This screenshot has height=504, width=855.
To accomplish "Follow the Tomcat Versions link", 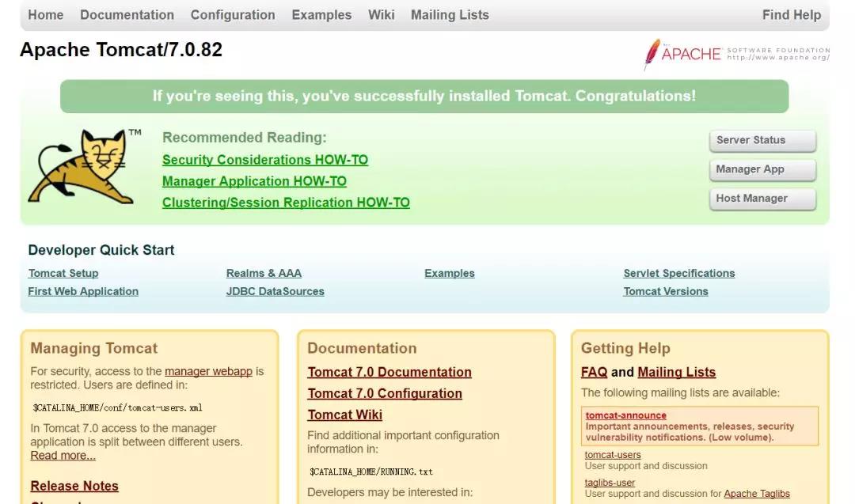I will [666, 291].
